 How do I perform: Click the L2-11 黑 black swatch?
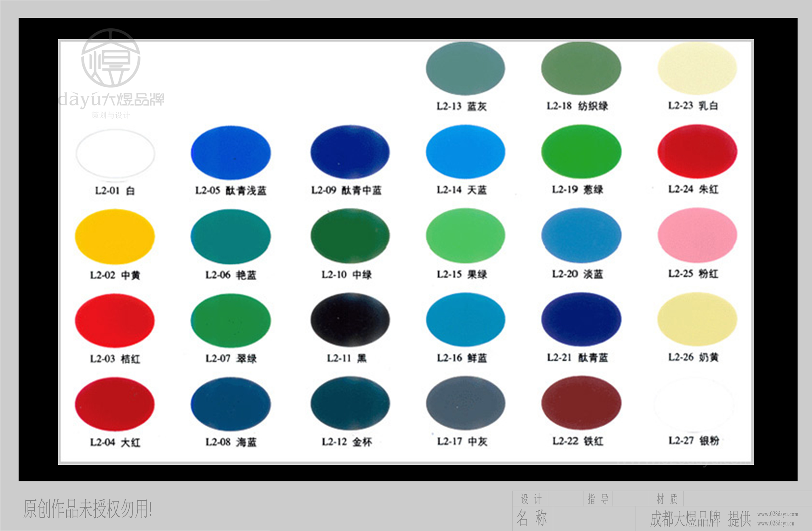click(350, 320)
